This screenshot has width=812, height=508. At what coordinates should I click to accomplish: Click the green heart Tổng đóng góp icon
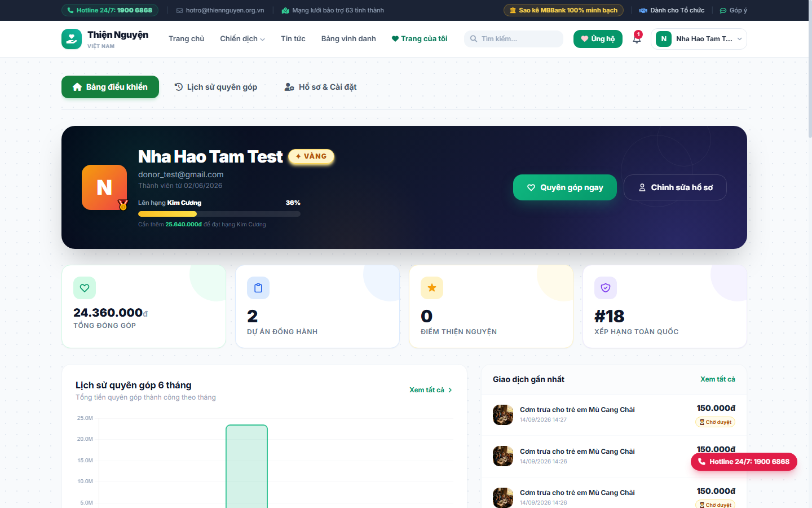pos(85,288)
